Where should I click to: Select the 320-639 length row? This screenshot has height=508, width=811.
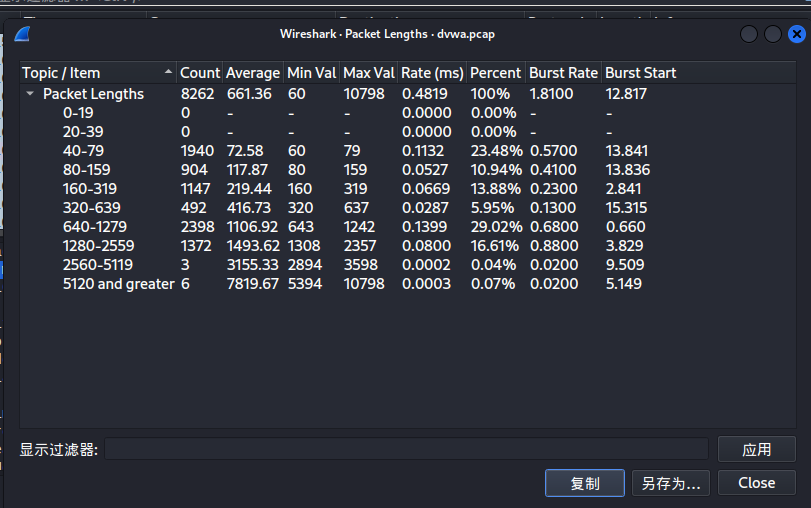[408, 207]
